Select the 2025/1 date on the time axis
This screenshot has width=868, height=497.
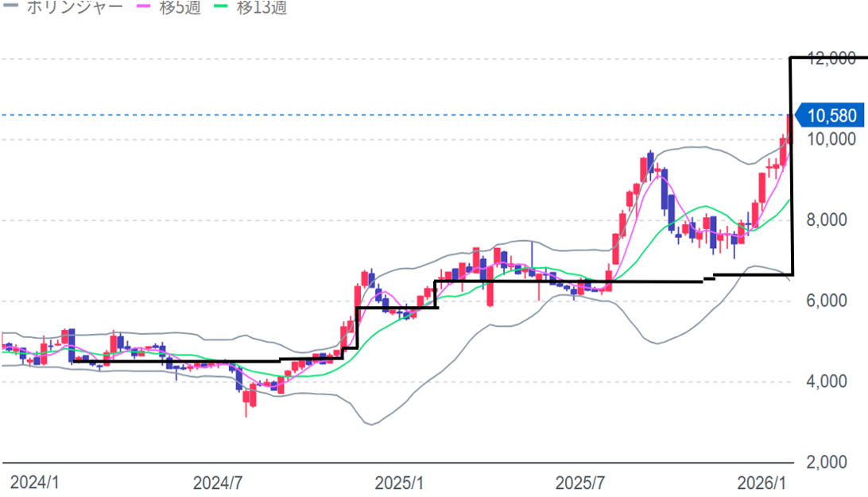[x=400, y=483]
